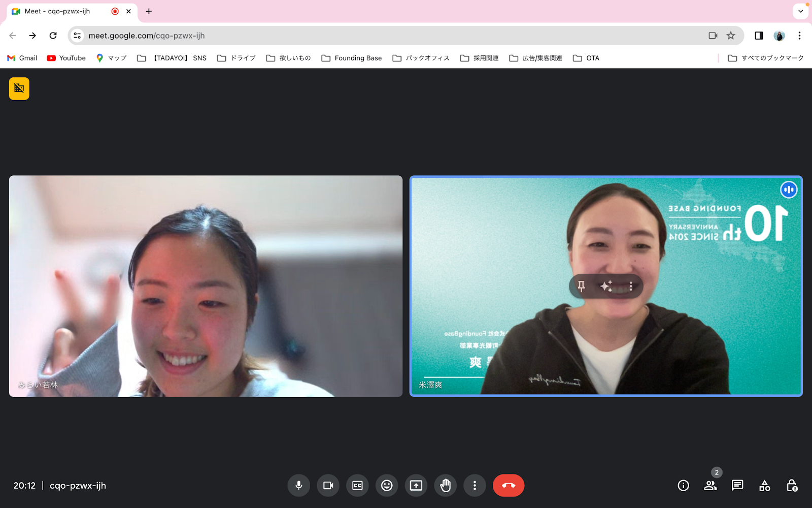Viewport: 812px width, 508px height.
Task: Open 欲しいもの bookmark folder
Action: [x=289, y=58]
